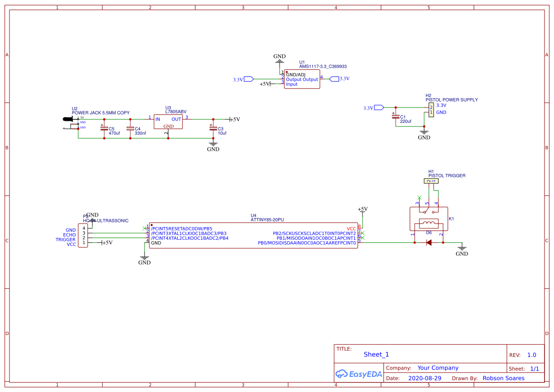The width and height of the screenshot is (554, 392).
Task: Click the 220uf capacitor C1 symbol
Action: click(x=396, y=117)
